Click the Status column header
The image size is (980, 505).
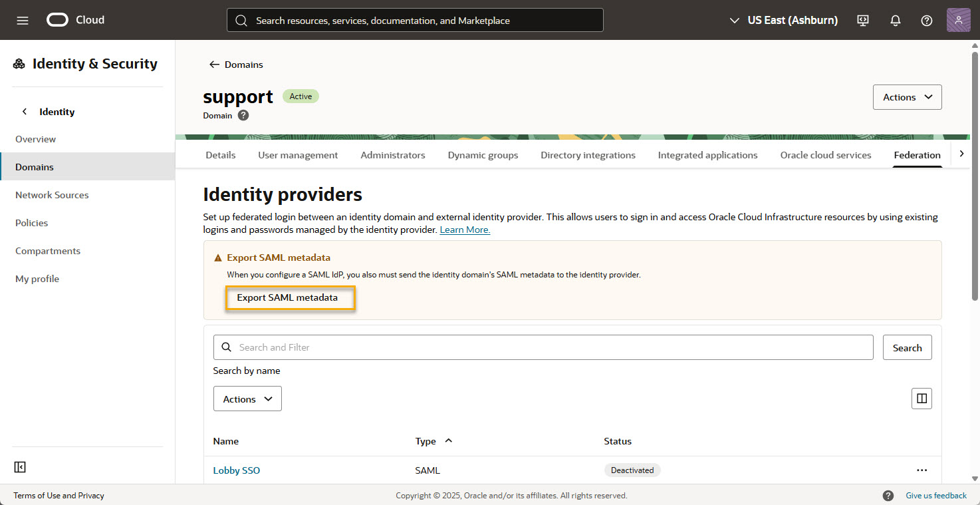(x=618, y=441)
